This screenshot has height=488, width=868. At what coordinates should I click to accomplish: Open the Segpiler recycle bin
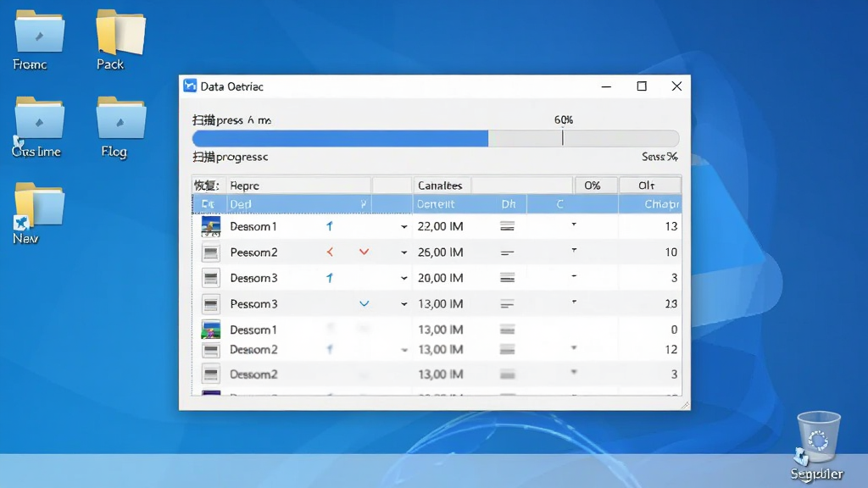tap(818, 438)
